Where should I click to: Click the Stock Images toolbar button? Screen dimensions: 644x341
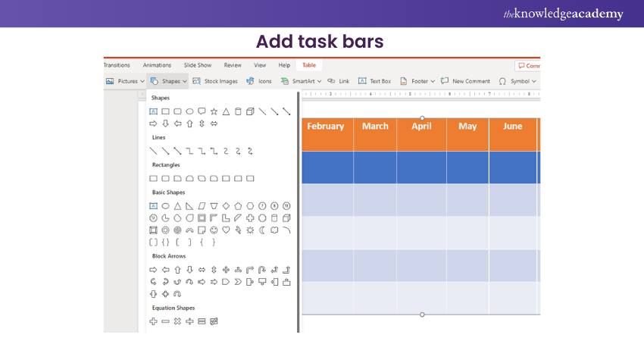[214, 81]
